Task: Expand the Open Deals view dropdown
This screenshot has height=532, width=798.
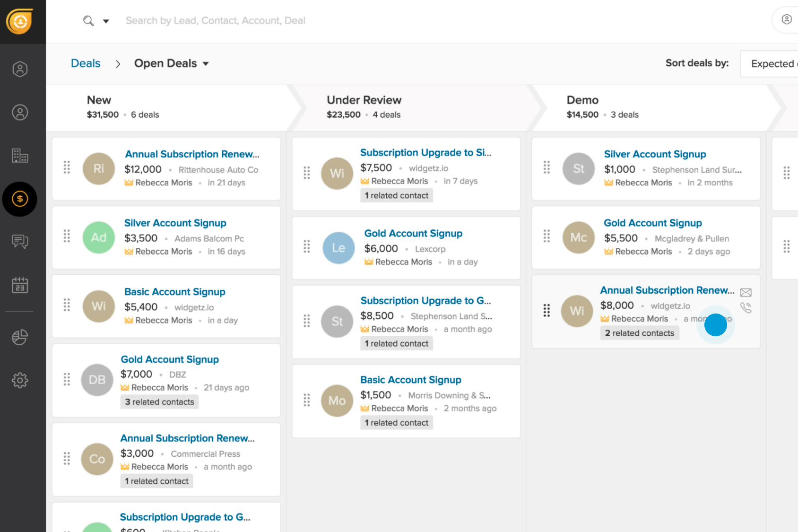Action: (206, 64)
